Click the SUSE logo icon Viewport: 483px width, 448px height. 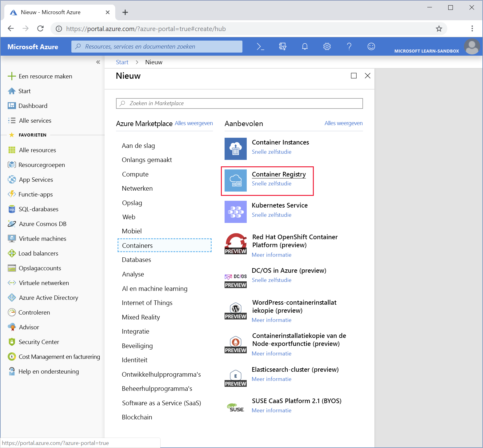tap(236, 408)
